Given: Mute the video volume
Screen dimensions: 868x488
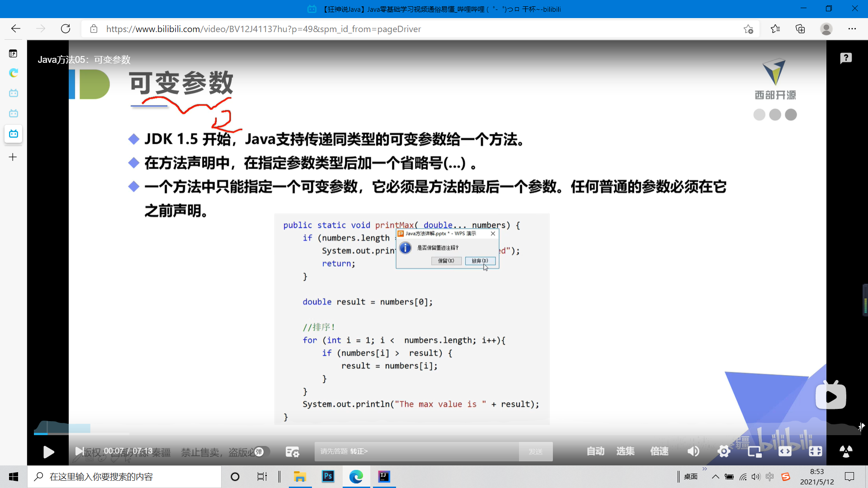Looking at the screenshot, I should [693, 451].
